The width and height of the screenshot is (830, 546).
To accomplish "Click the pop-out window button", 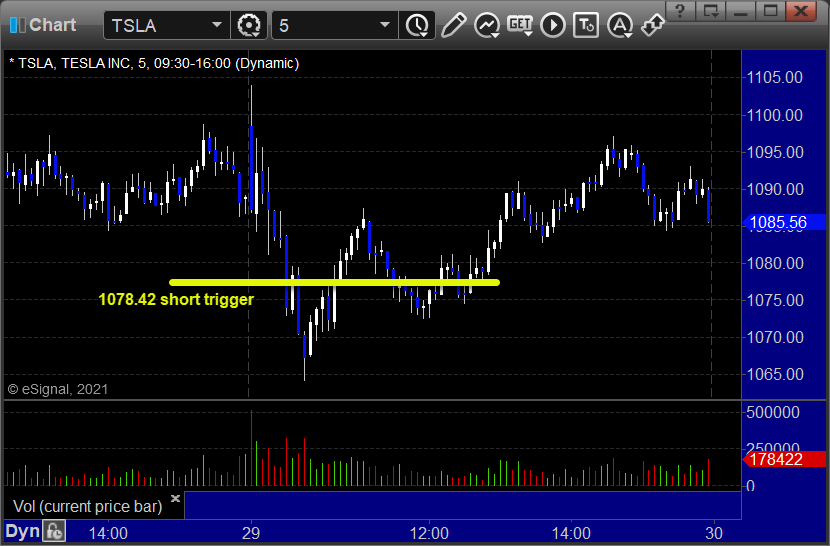I will 711,11.
